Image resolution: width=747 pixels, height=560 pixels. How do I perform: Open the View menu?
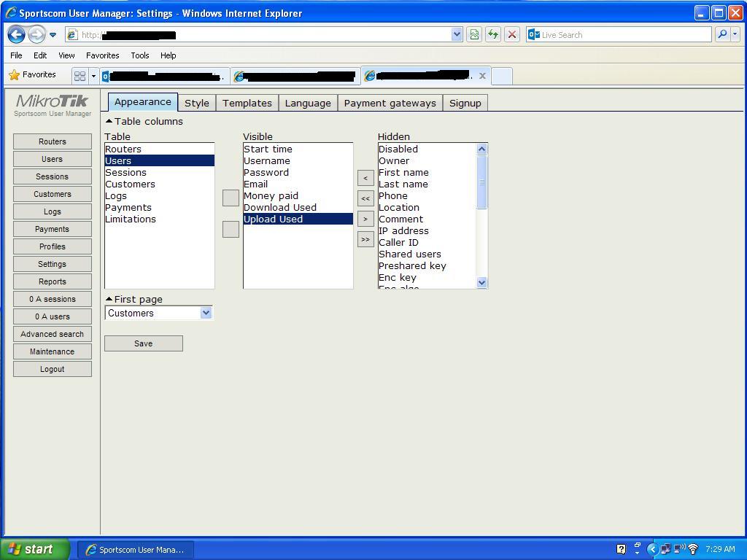[66, 55]
